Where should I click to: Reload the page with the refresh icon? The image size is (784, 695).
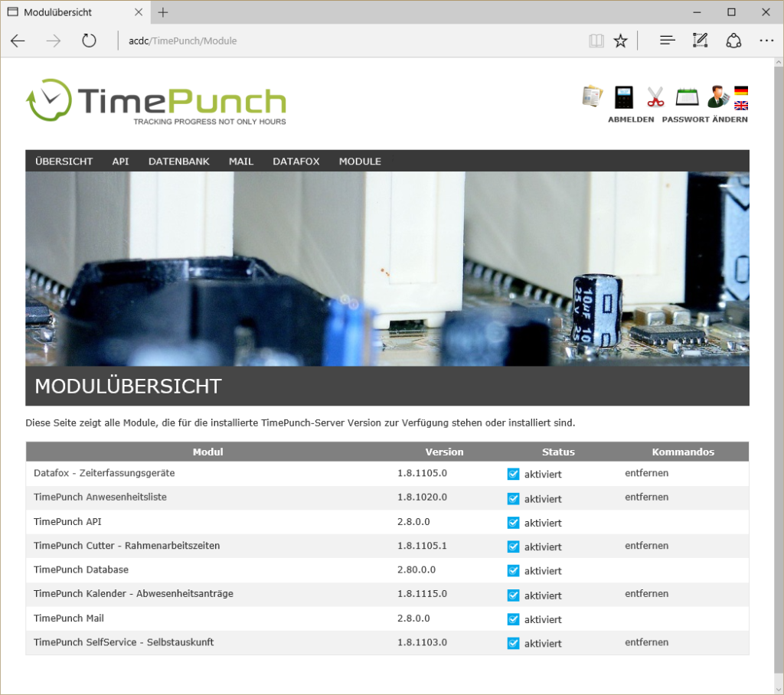89,41
